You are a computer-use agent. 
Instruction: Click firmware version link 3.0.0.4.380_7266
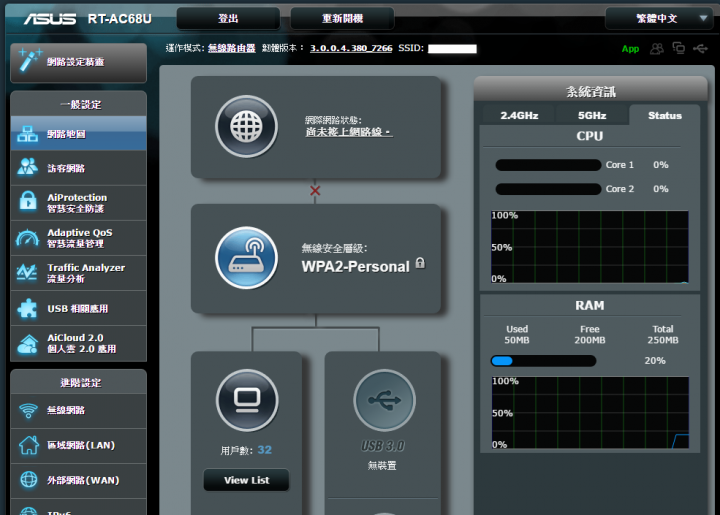pyautogui.click(x=351, y=48)
